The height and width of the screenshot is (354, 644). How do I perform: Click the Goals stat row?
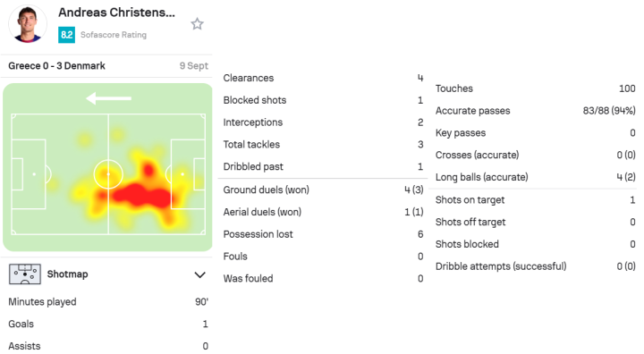108,324
